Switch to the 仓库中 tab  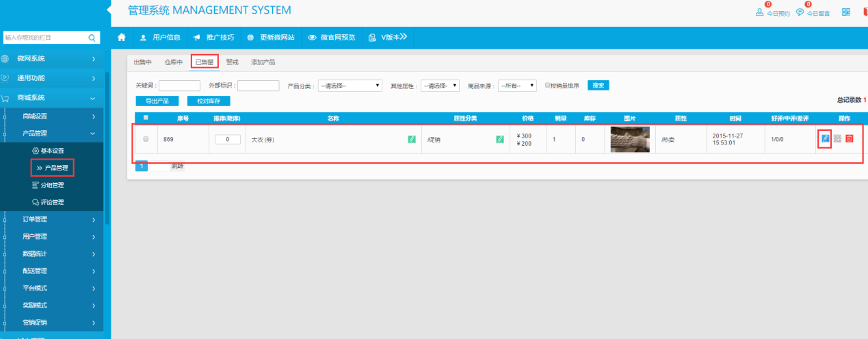173,62
